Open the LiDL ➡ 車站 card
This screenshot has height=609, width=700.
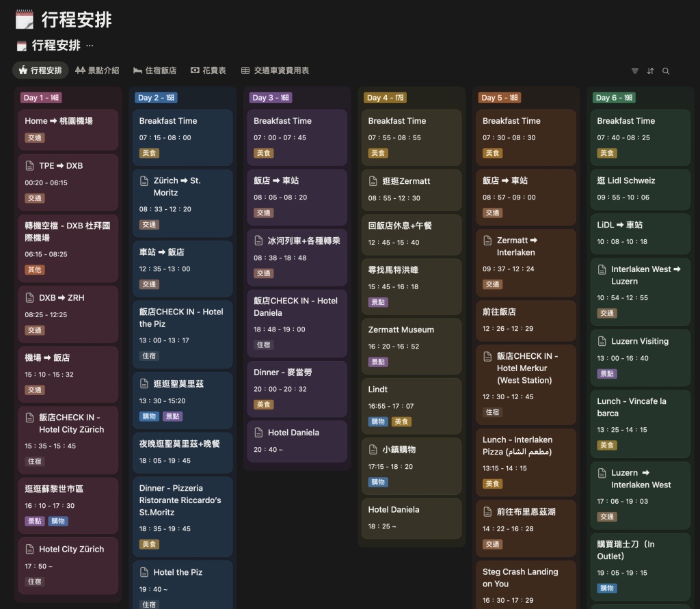pos(640,234)
